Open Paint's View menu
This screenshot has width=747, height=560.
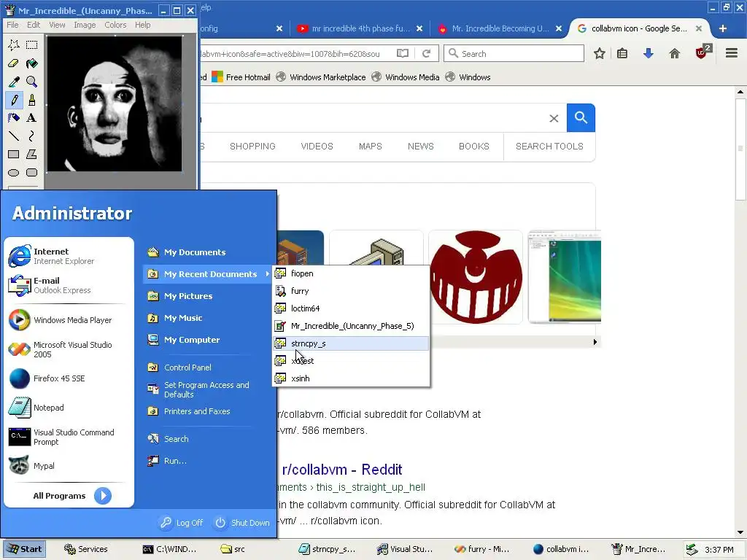point(57,25)
